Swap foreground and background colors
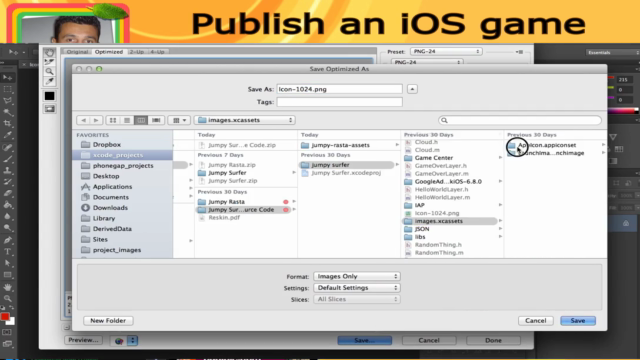 (11, 308)
